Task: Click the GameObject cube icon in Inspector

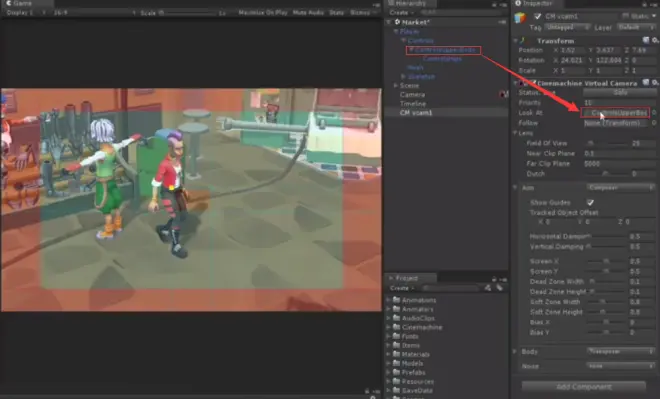Action: [x=521, y=17]
